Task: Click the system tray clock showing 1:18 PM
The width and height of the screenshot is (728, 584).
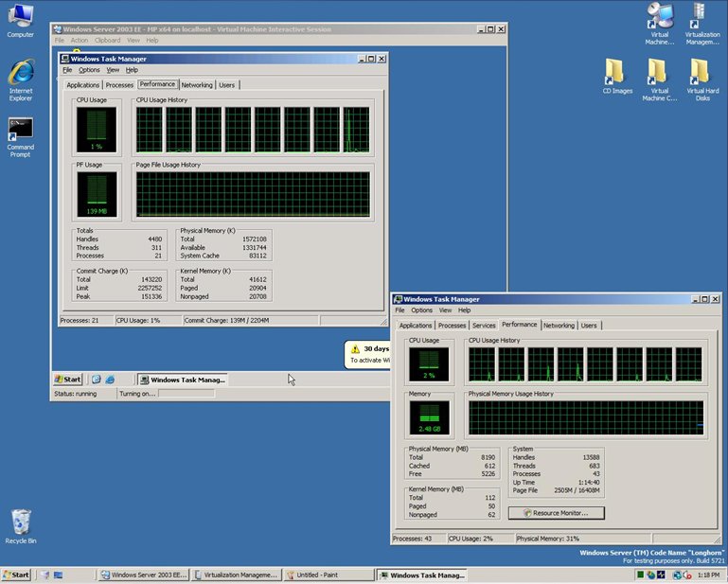Action: click(708, 575)
